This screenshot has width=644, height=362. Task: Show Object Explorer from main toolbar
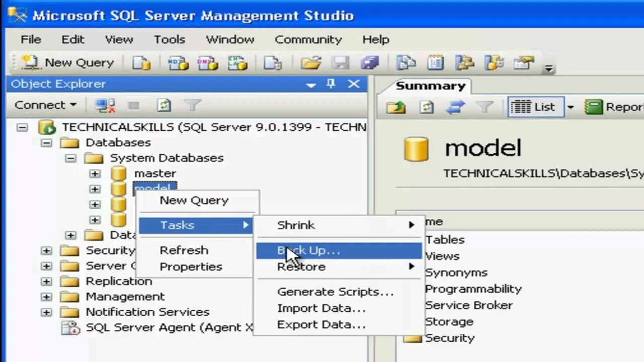point(464,63)
